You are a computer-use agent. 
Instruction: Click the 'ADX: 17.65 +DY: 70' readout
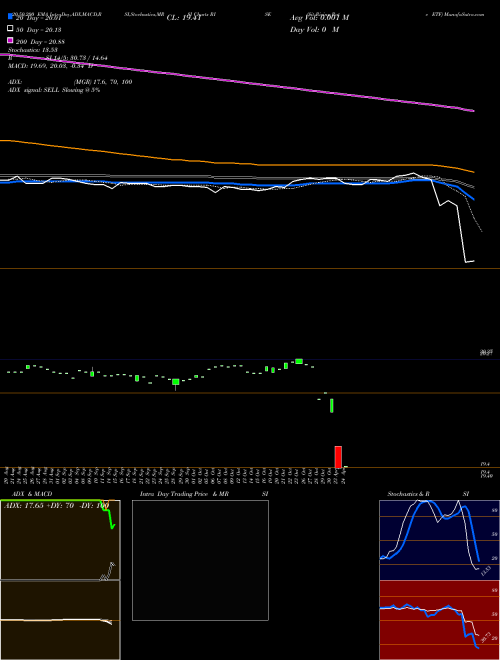pos(39,505)
